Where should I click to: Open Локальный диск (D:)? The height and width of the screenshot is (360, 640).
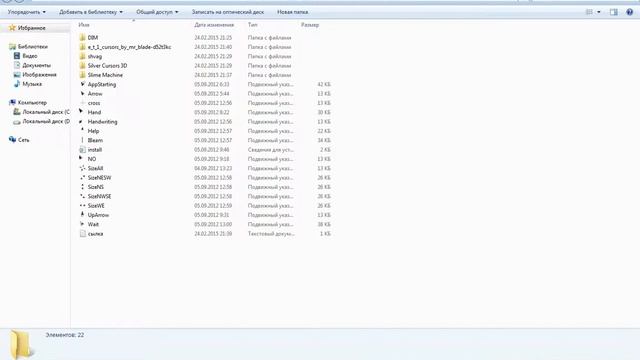(46, 121)
